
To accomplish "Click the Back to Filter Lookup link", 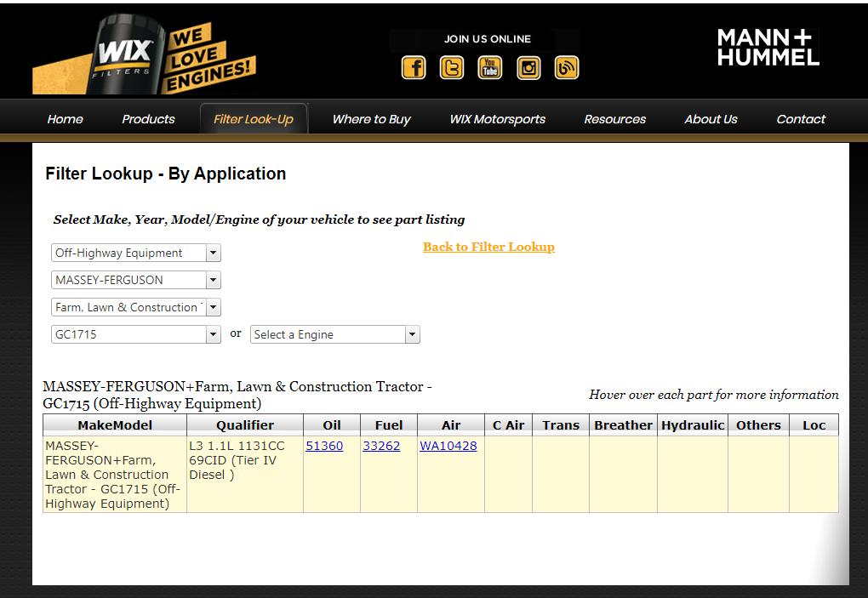I will pyautogui.click(x=488, y=247).
